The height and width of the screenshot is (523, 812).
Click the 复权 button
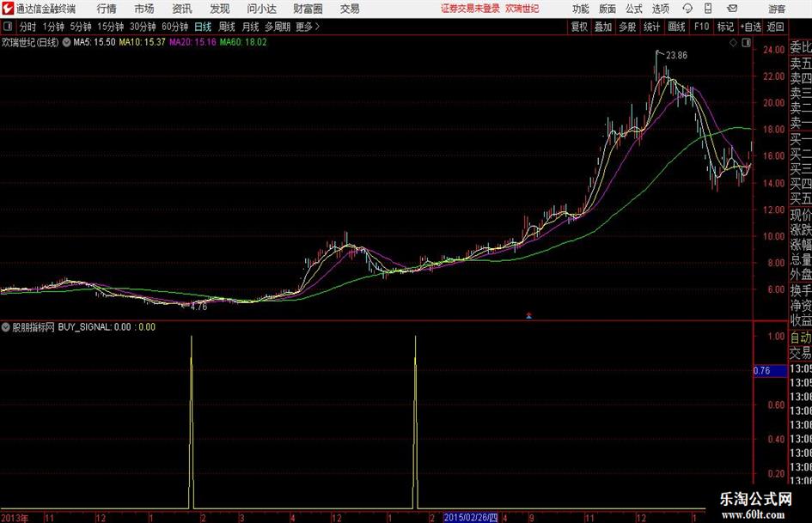tap(579, 27)
